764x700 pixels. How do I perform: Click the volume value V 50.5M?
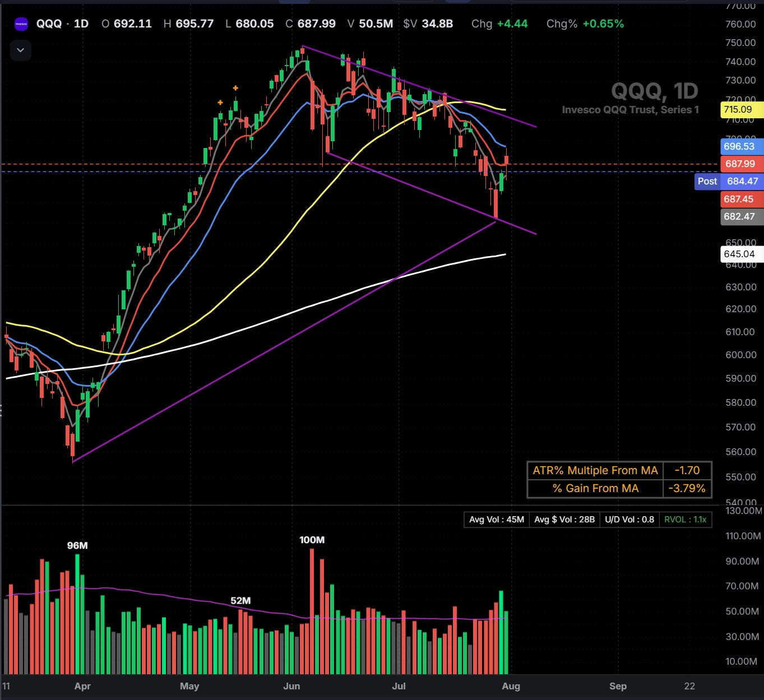point(370,24)
